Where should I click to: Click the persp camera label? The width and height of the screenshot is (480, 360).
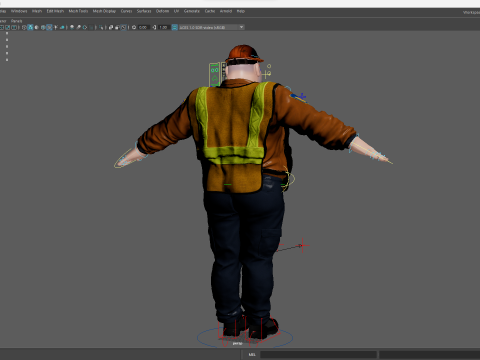(237, 343)
